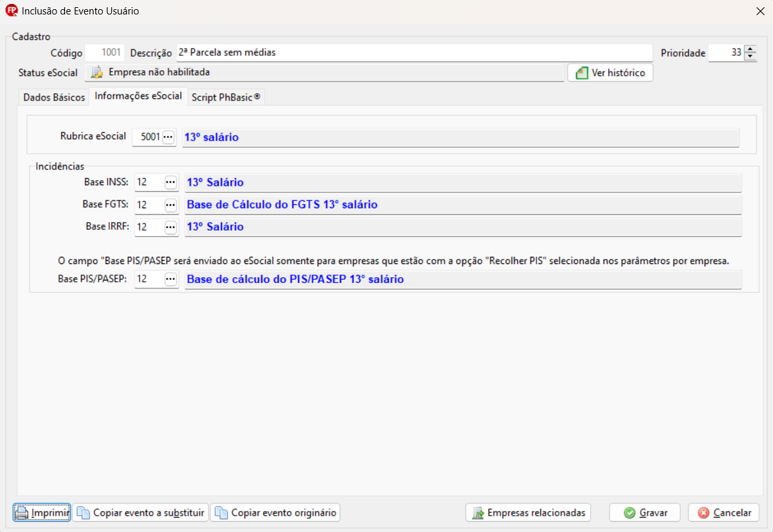Screen dimensions: 773x532
Task: Increase Prioridade with the up arrow
Action: coord(751,49)
